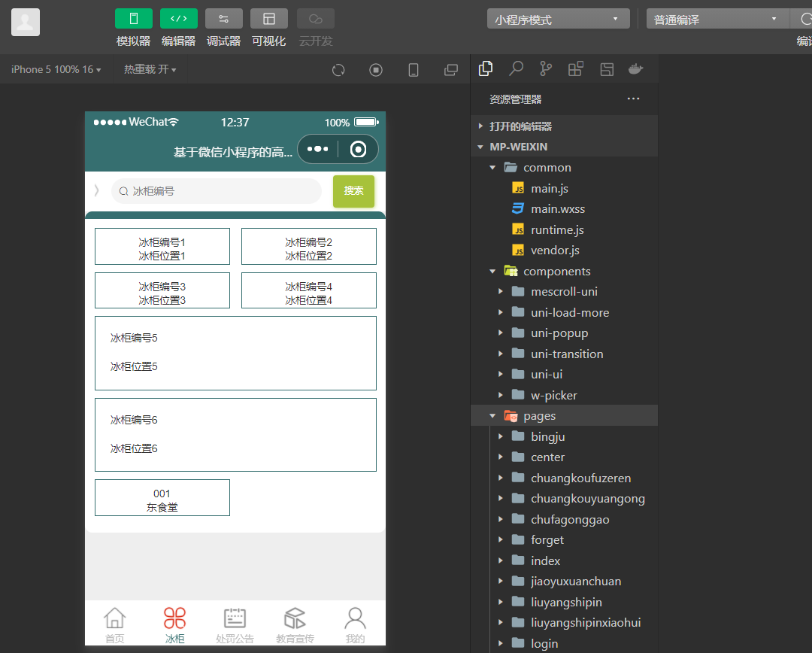812x653 pixels.
Task: Open the 普通编译 compile mode dropdown
Action: [717, 19]
